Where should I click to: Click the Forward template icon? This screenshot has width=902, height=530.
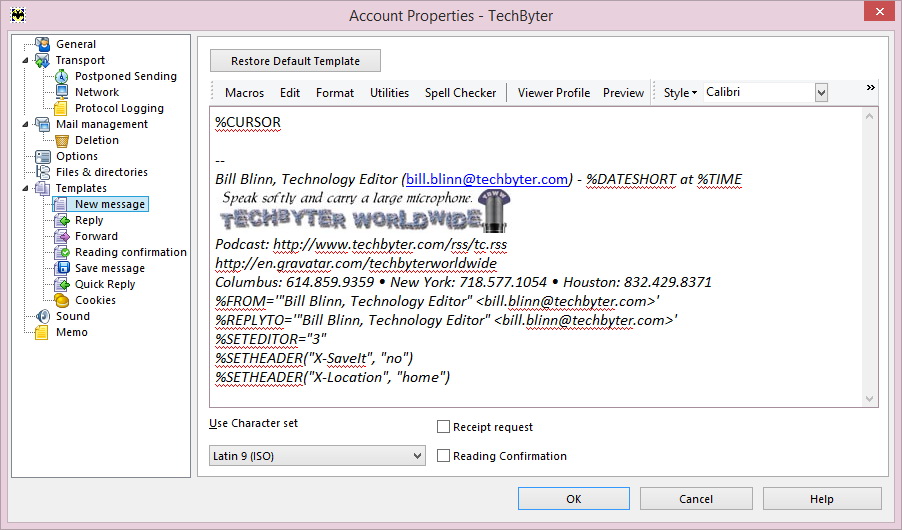(61, 237)
